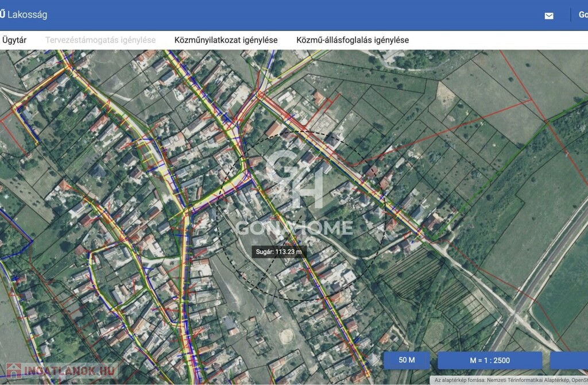
Task: Open the user account name in header
Action: pos(582,15)
